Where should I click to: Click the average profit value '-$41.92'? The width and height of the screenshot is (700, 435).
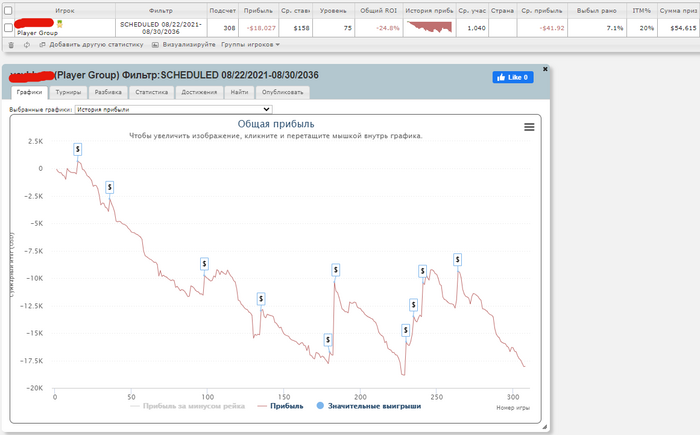552,28
